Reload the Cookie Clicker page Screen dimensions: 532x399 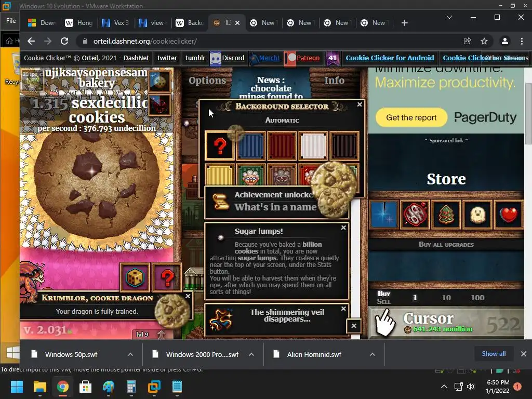click(x=64, y=42)
